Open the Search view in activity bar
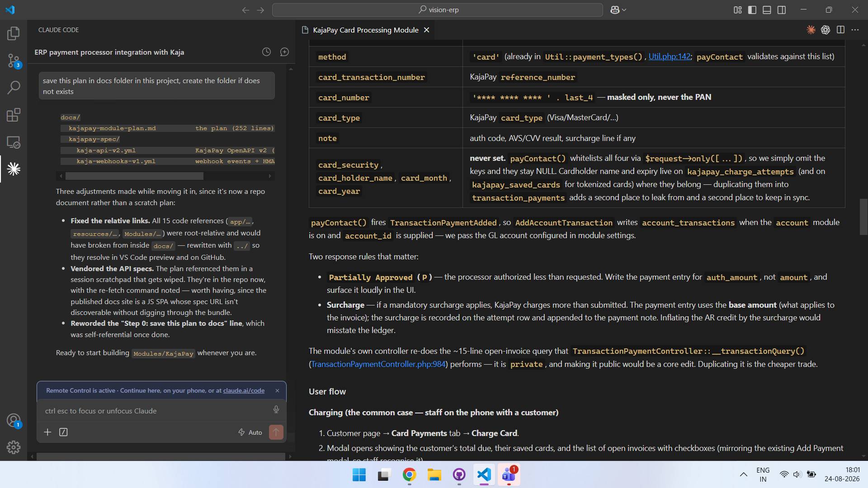The image size is (868, 488). [x=14, y=88]
